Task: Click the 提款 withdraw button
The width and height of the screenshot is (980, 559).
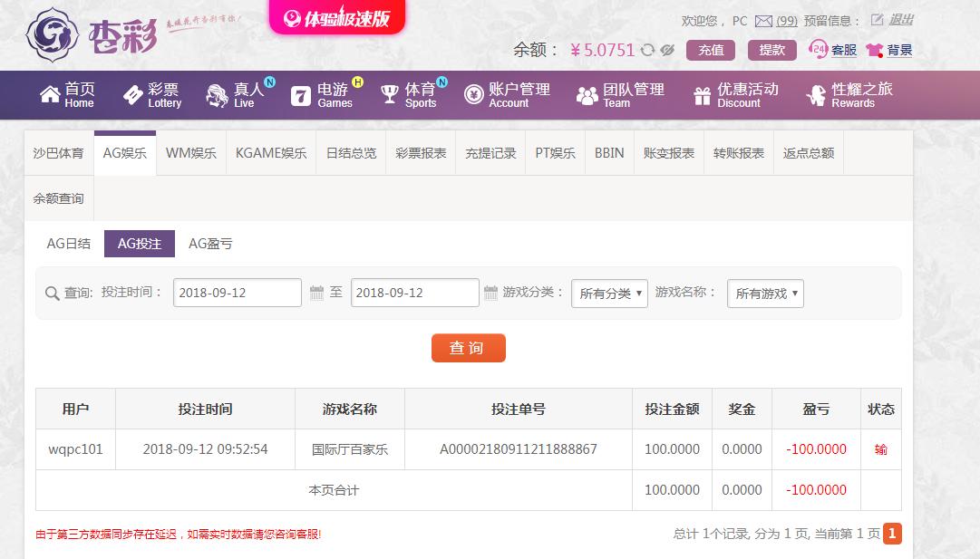Action: tap(772, 50)
